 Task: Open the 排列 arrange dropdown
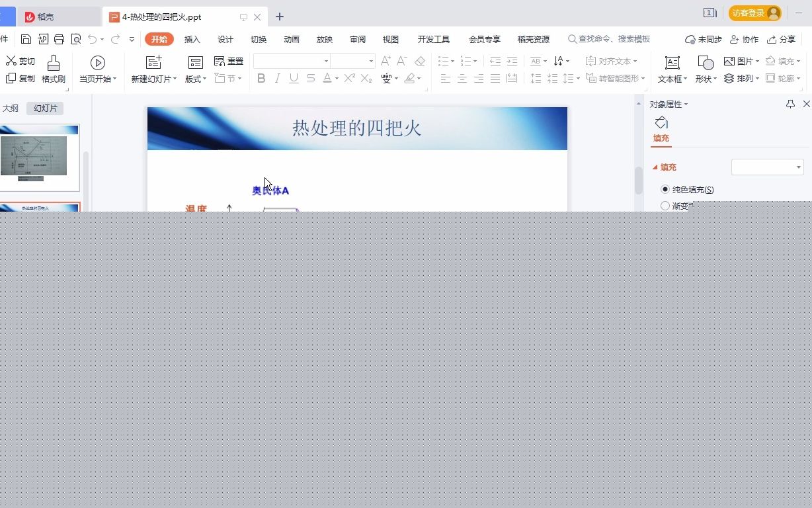(742, 78)
